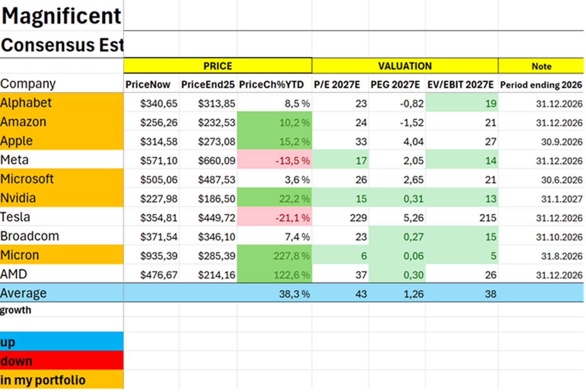Click the Broadcom company cell

62,236
